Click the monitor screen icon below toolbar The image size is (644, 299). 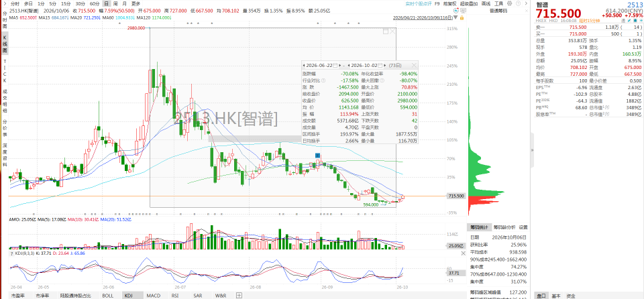(x=464, y=11)
